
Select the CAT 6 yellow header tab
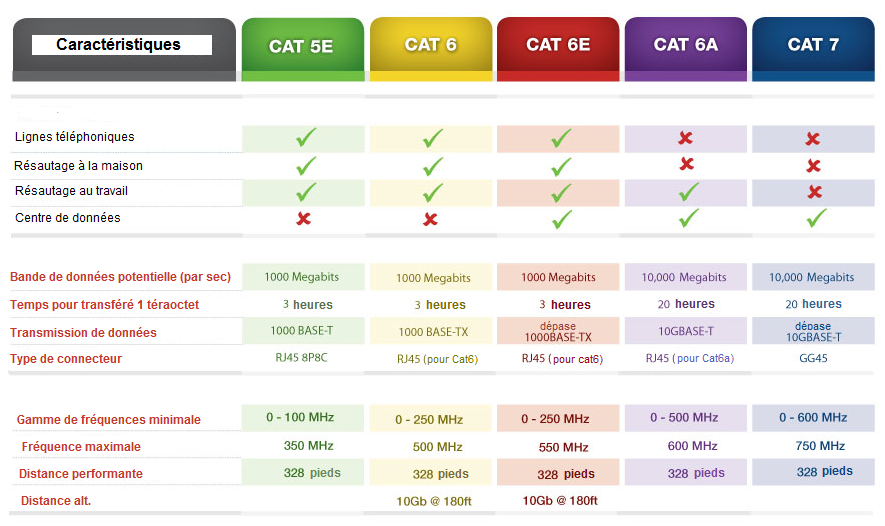click(x=430, y=45)
